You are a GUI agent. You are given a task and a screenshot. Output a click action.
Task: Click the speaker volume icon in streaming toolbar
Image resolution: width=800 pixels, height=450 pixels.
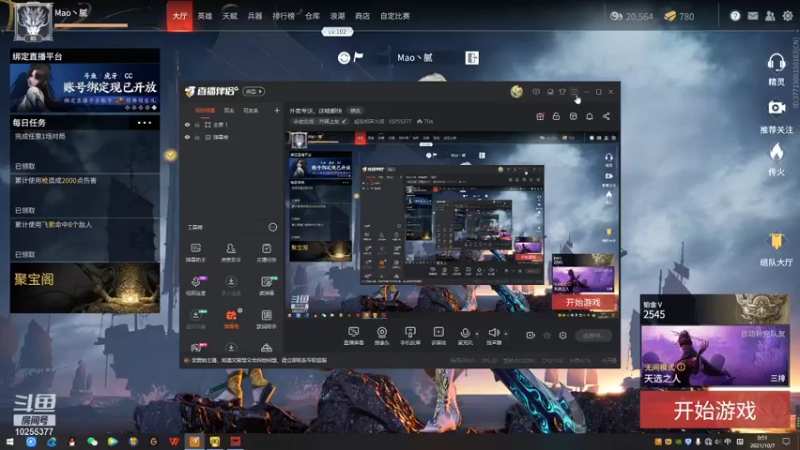point(493,333)
